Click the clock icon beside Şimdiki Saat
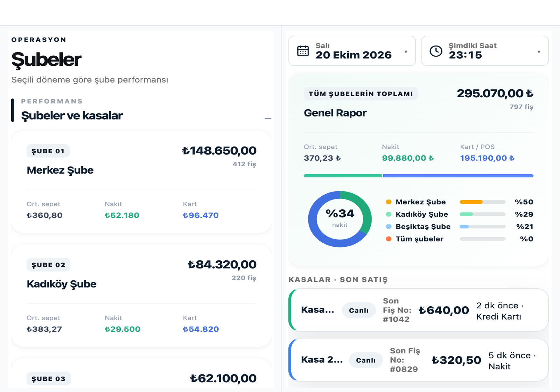 coord(436,51)
